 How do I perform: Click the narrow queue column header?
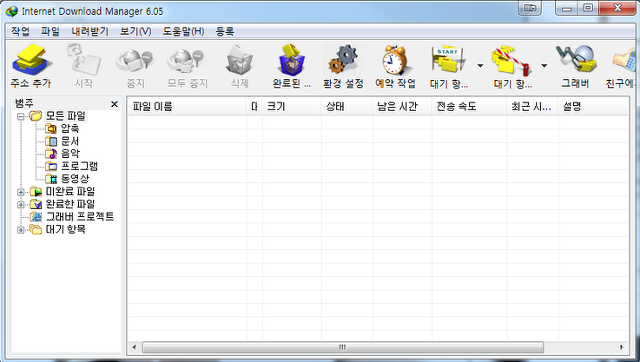click(254, 107)
